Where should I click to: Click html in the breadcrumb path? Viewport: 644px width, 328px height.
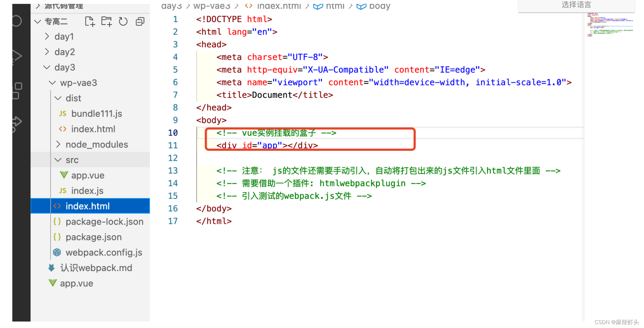tap(335, 5)
